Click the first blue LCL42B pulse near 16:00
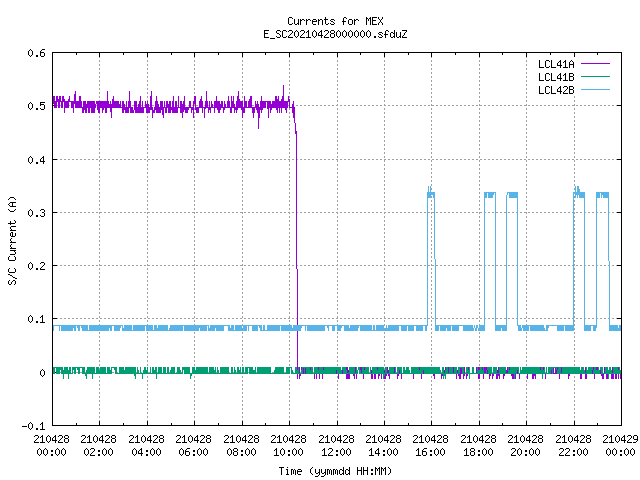This screenshot has height=480, width=640. point(431,257)
